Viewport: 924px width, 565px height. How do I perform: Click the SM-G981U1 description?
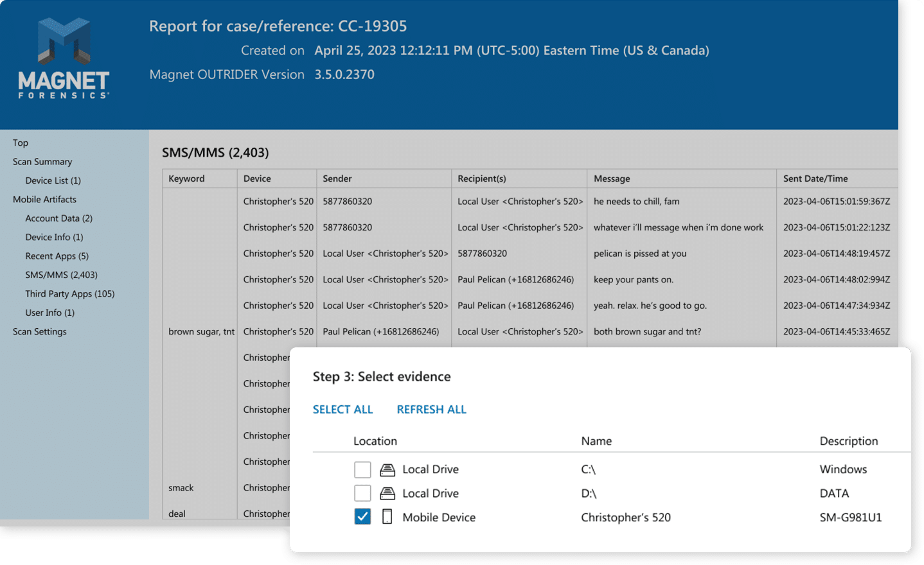[x=851, y=517]
